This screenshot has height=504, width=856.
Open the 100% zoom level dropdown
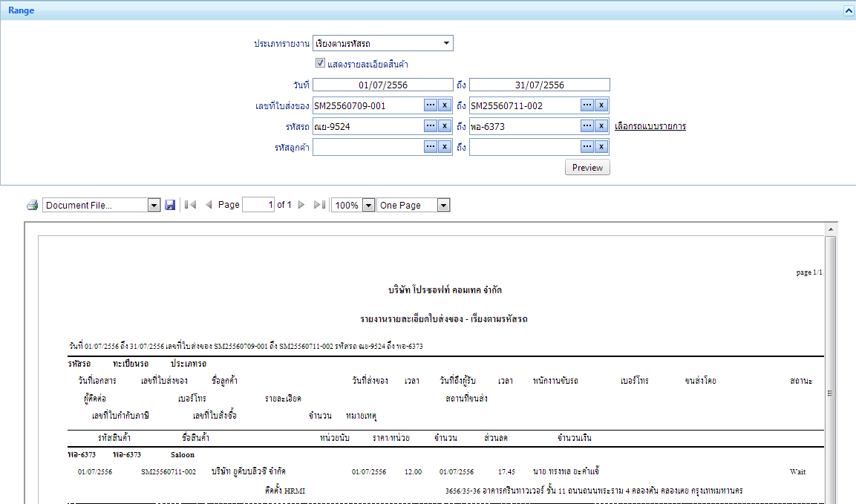[369, 206]
